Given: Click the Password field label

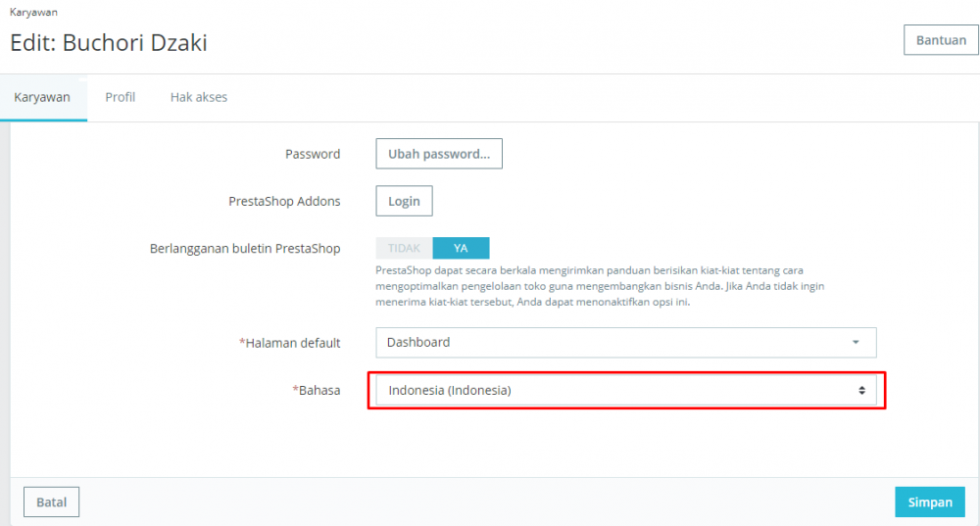Looking at the screenshot, I should click(x=313, y=154).
